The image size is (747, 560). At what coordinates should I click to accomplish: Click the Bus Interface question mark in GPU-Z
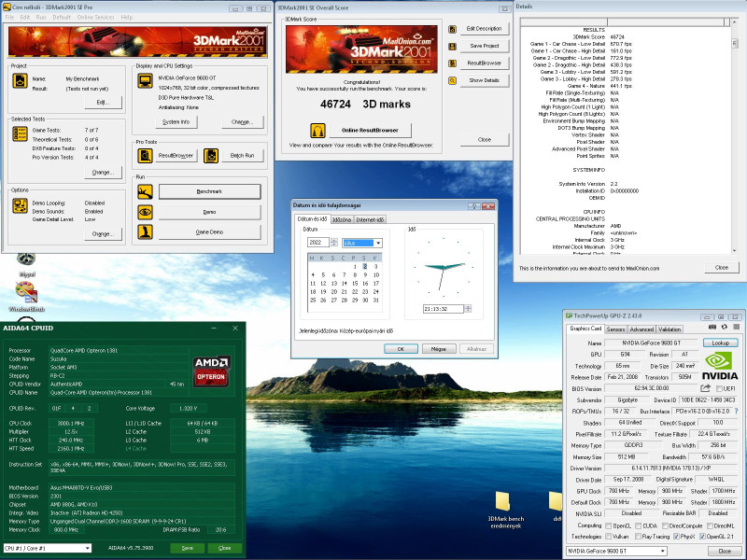click(737, 411)
